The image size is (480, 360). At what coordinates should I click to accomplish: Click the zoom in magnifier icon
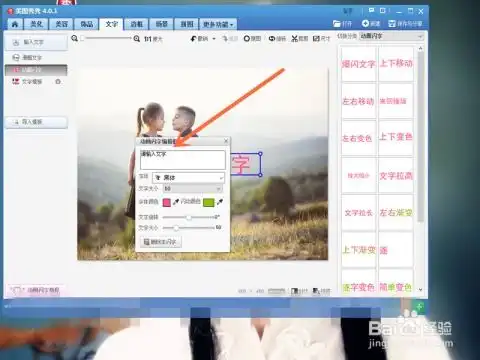[137, 39]
